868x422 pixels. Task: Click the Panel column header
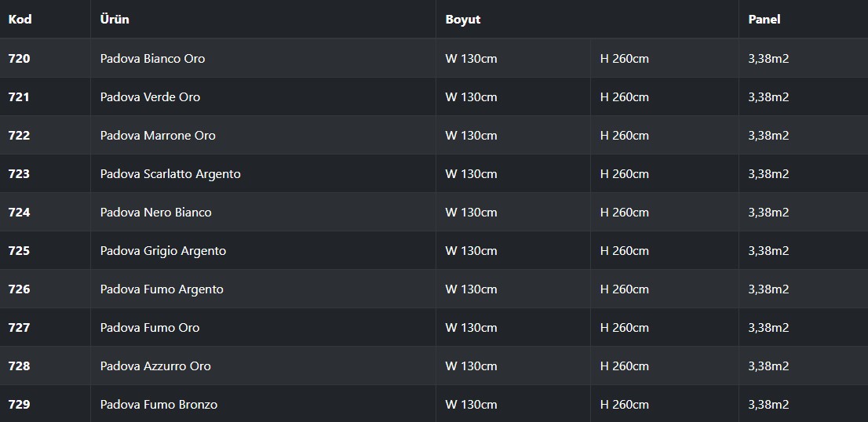pos(764,20)
